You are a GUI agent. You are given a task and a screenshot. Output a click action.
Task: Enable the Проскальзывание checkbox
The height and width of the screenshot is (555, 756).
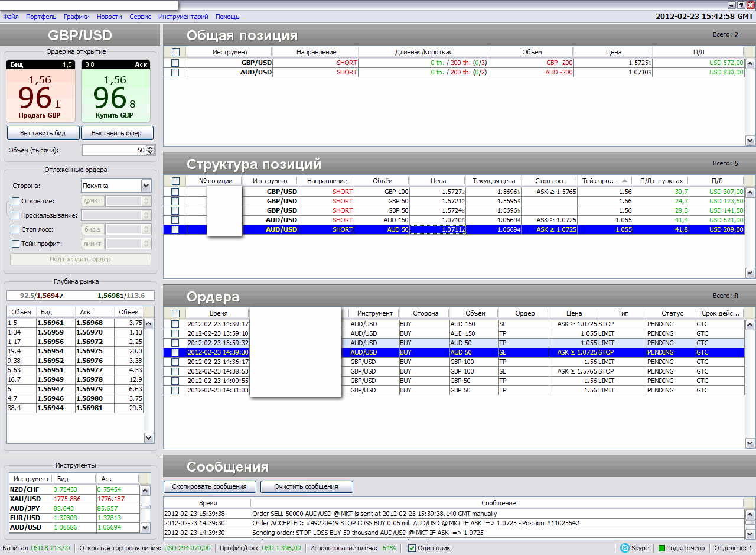tap(16, 215)
